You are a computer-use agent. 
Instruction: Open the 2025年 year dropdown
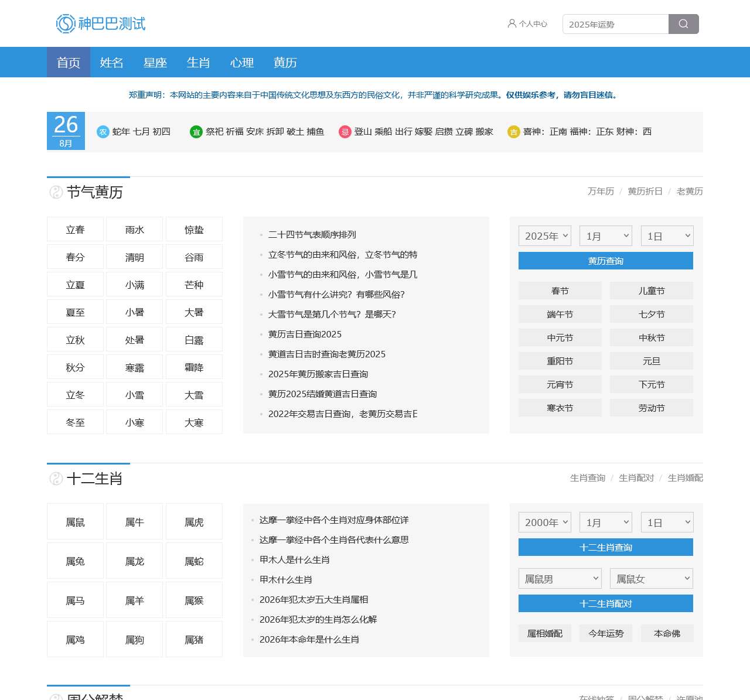click(x=544, y=235)
